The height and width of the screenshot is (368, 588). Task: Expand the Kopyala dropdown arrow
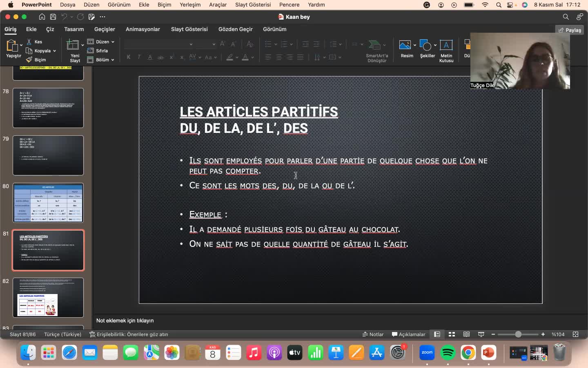54,51
